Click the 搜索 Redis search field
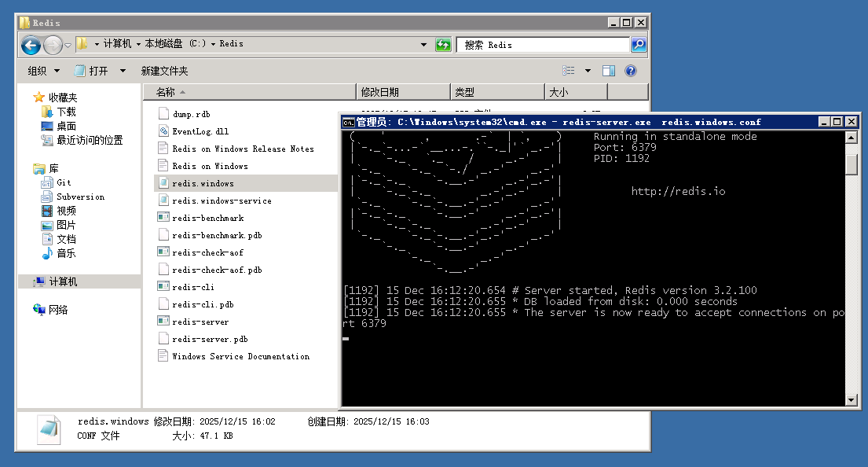Screen dimensions: 868x467 (543, 45)
